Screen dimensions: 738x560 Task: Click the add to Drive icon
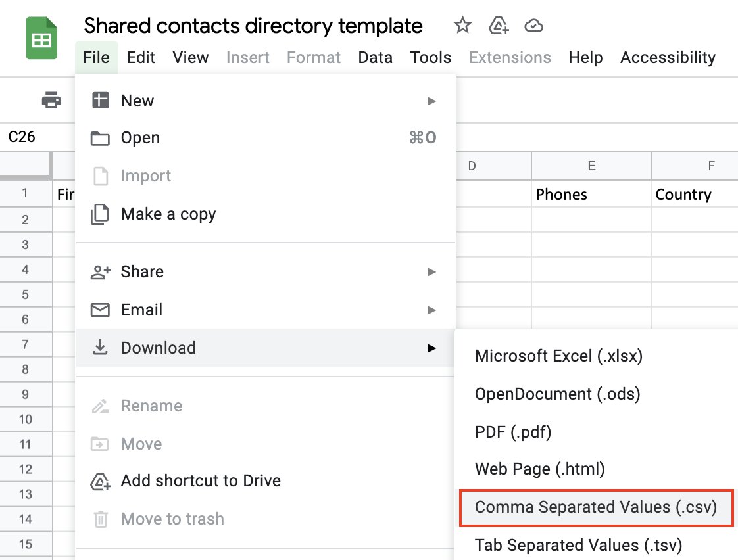499,26
